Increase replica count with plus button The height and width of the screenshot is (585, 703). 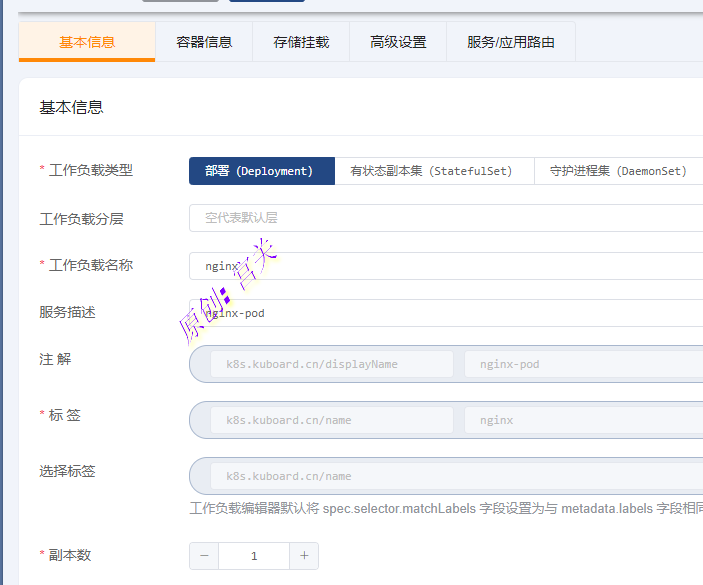point(304,556)
